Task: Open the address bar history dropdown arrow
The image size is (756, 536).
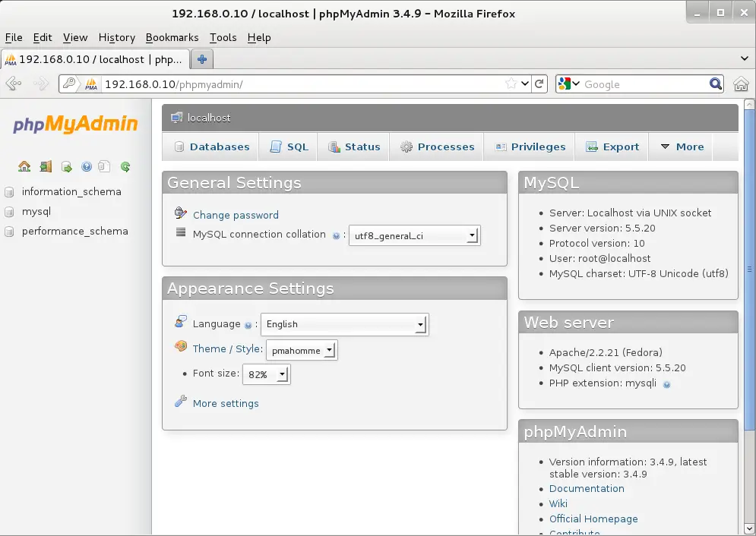Action: coord(525,84)
